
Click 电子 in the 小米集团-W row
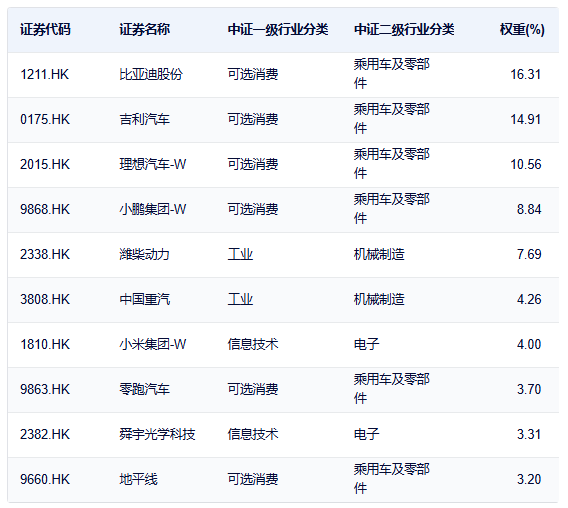click(367, 344)
